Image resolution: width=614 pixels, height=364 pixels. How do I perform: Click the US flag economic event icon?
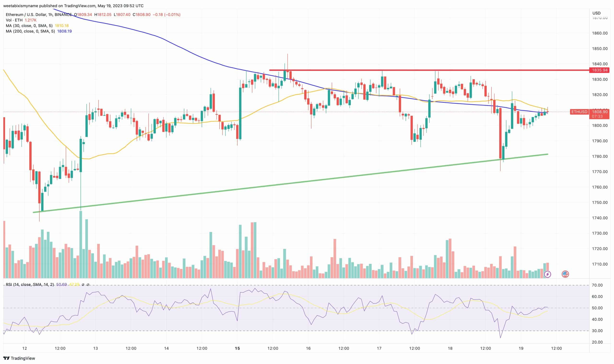tap(565, 274)
